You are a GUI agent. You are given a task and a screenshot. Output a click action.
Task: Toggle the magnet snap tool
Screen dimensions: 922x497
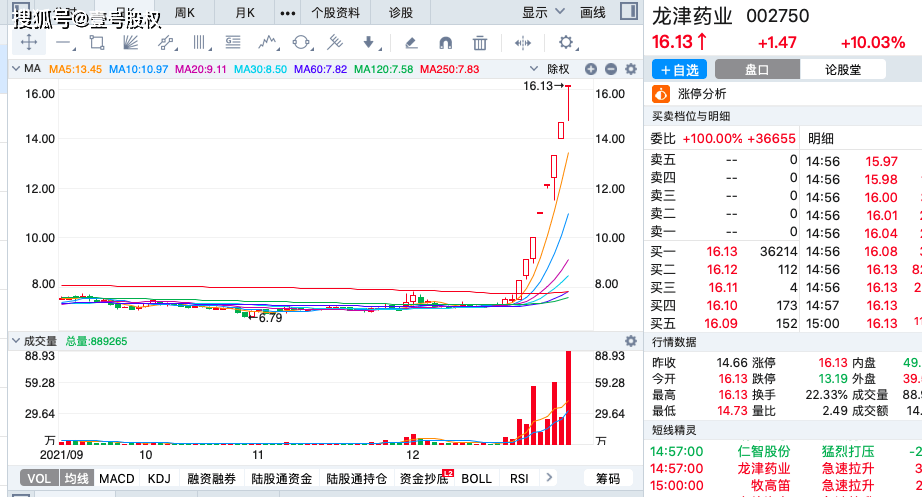pos(446,43)
